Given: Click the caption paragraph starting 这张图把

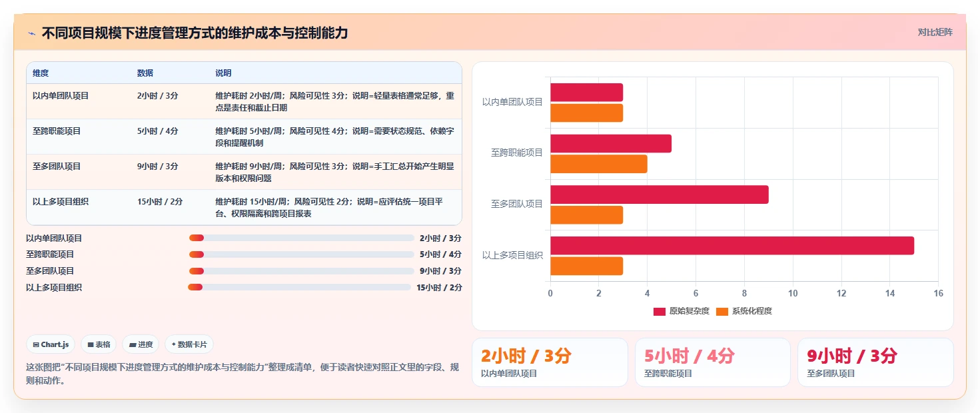Looking at the screenshot, I should coord(243,374).
